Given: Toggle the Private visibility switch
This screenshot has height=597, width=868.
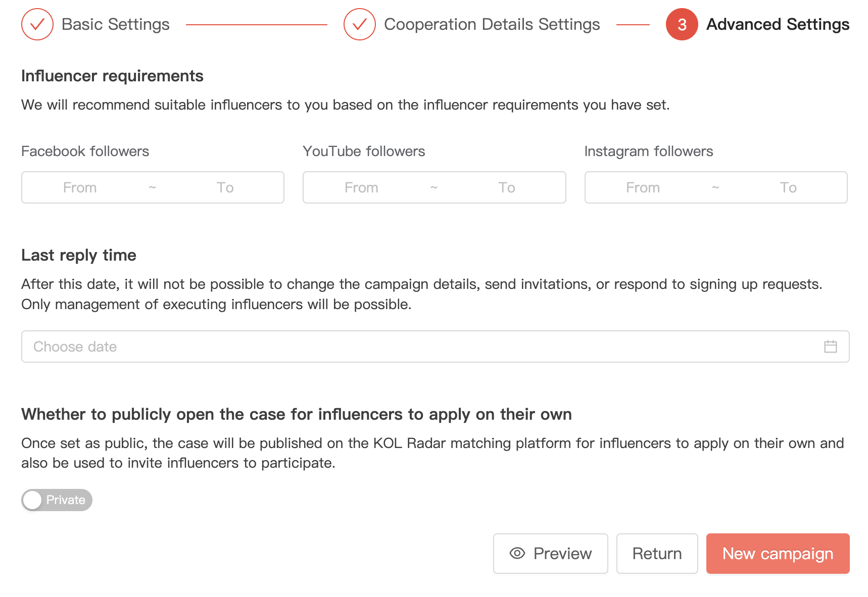Looking at the screenshot, I should point(57,500).
